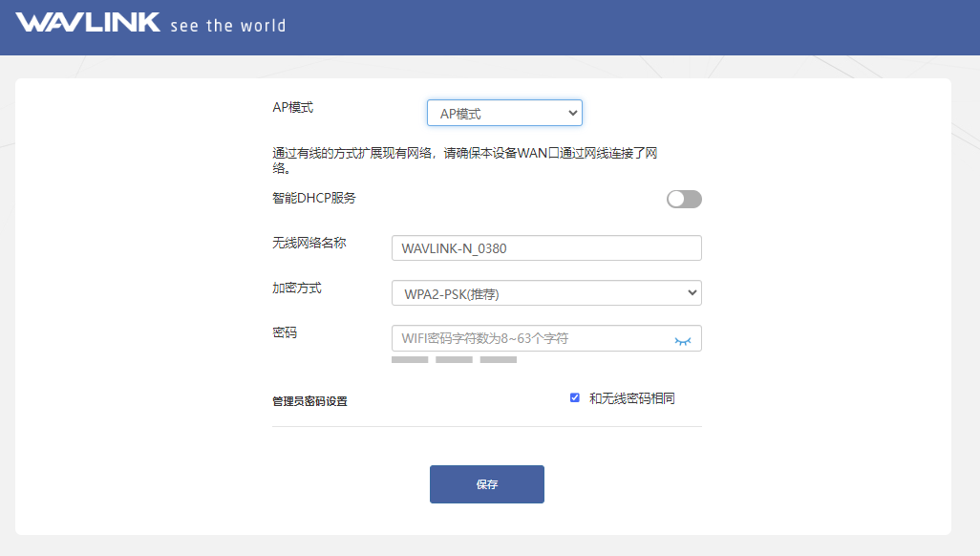The image size is (980, 556).
Task: Click the 无线网络名称 label
Action: coord(309,243)
